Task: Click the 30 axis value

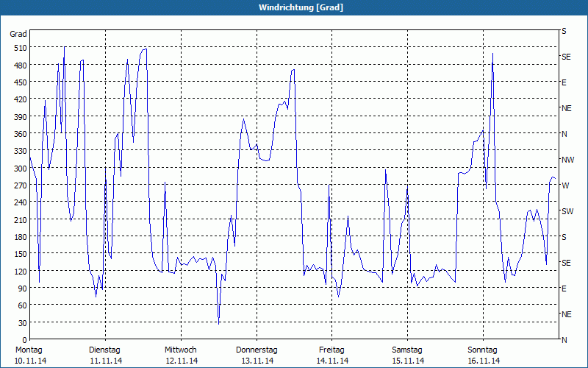Action: [x=22, y=323]
